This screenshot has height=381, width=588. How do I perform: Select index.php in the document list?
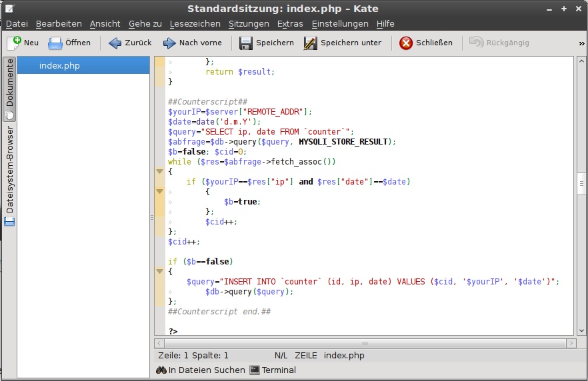59,65
